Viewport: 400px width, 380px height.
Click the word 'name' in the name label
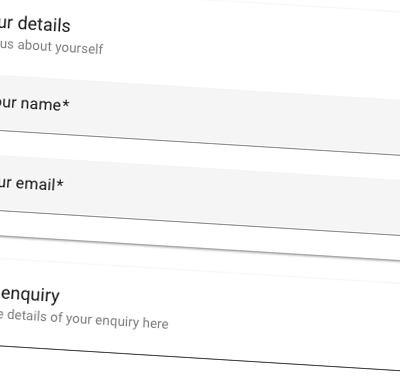[x=41, y=104]
